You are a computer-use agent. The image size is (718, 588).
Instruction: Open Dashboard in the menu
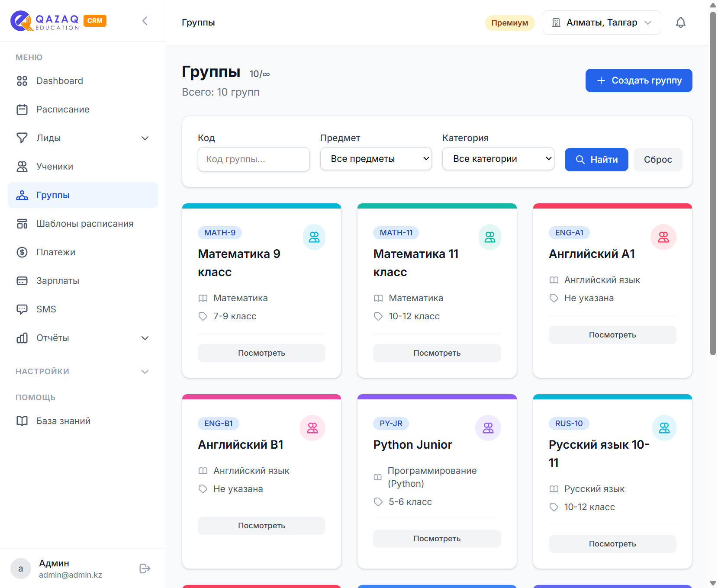click(x=83, y=81)
